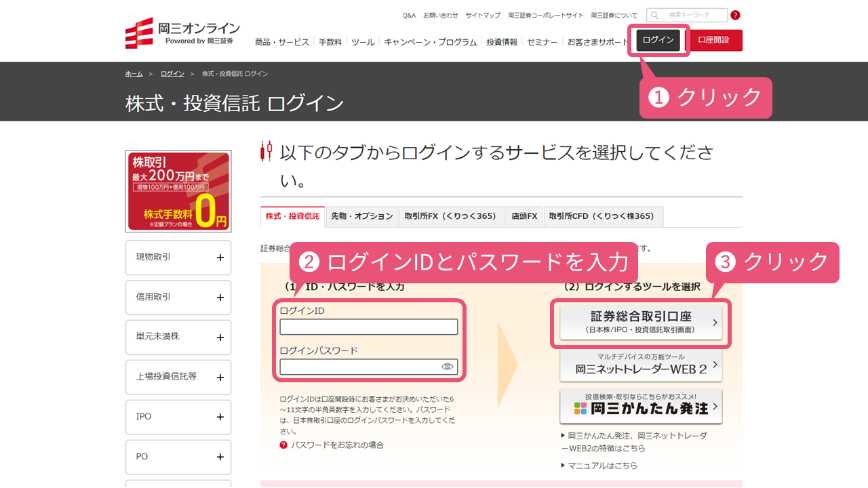Open ツール menu item

tap(363, 42)
